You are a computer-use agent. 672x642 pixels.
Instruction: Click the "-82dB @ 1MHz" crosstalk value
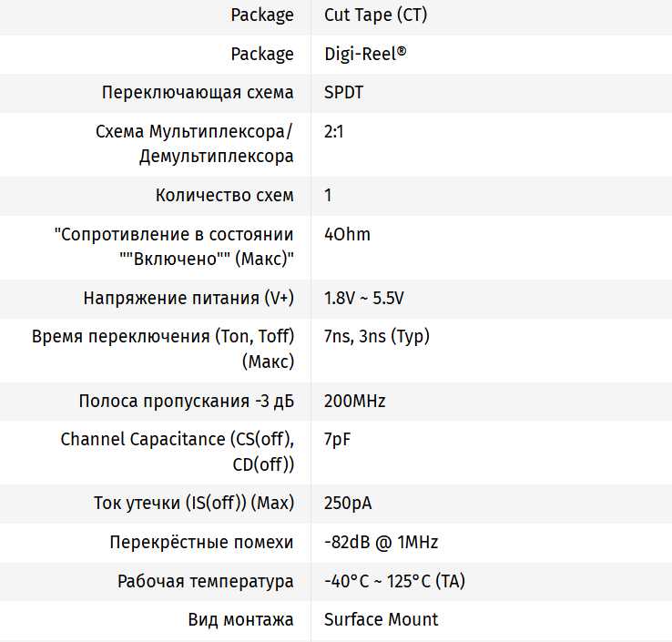pos(381,542)
